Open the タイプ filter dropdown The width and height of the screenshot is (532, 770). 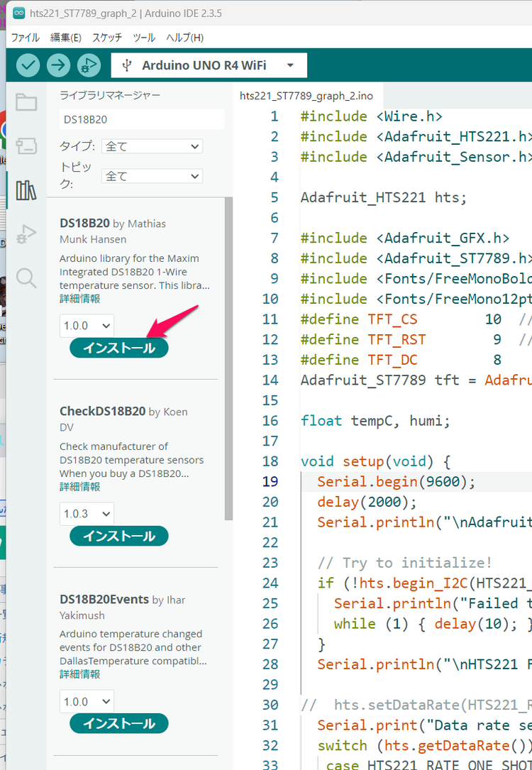152,146
